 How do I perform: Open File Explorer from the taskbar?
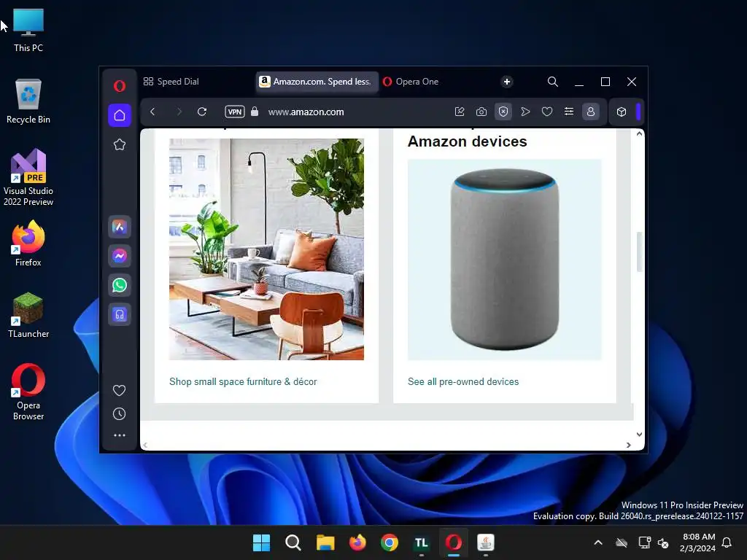pyautogui.click(x=325, y=542)
